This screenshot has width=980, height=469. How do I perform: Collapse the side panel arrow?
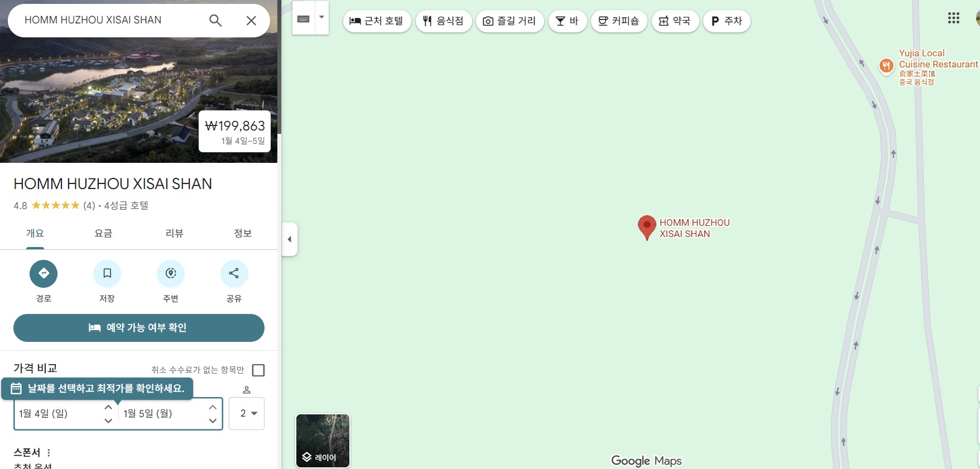(x=290, y=239)
